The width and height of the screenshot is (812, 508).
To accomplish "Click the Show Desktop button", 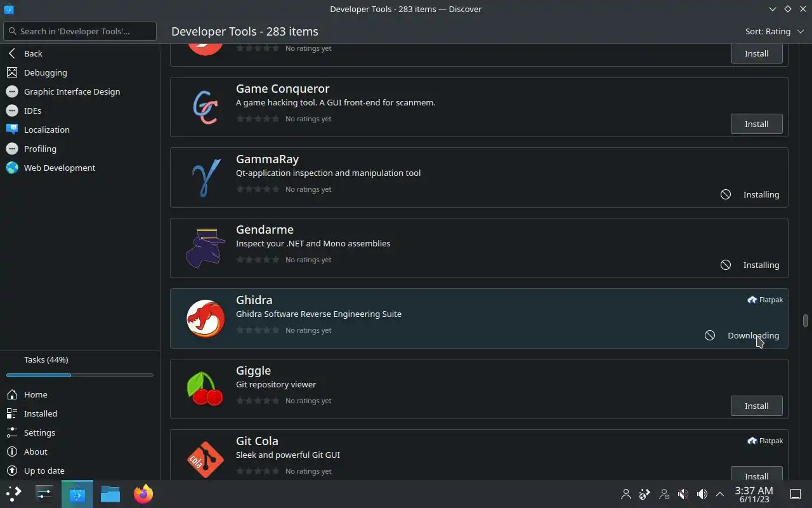I will tap(796, 494).
